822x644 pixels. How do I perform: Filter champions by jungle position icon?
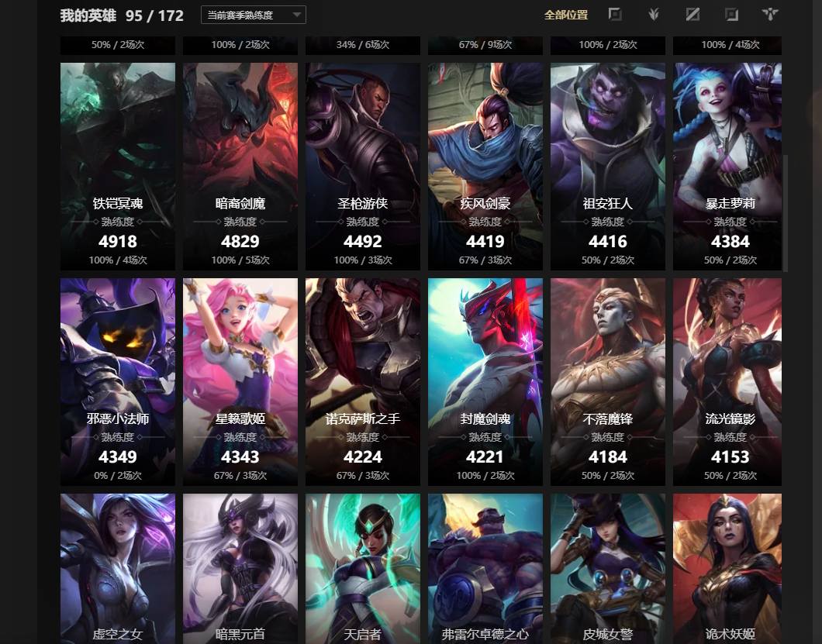pyautogui.click(x=653, y=14)
